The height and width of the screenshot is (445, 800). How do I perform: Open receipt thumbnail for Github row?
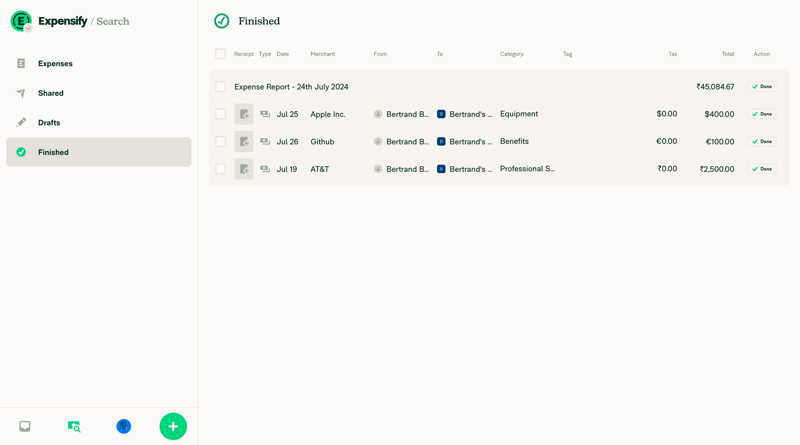coord(244,141)
